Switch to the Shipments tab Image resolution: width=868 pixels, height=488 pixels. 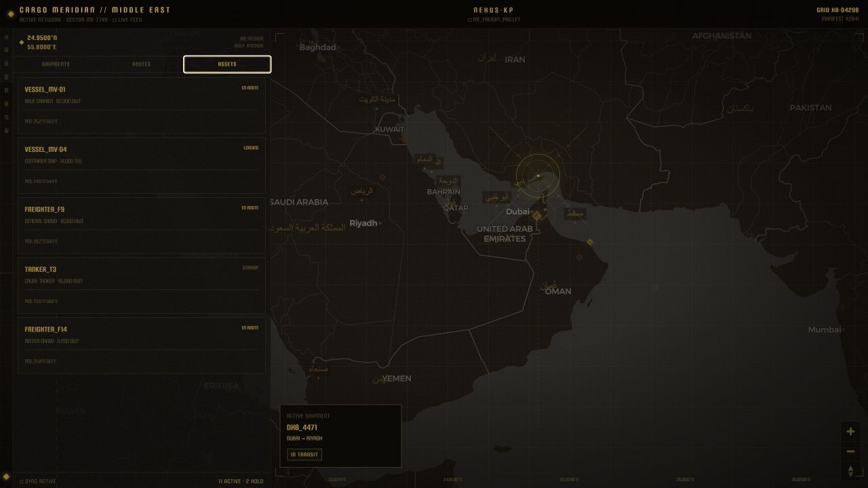point(56,64)
